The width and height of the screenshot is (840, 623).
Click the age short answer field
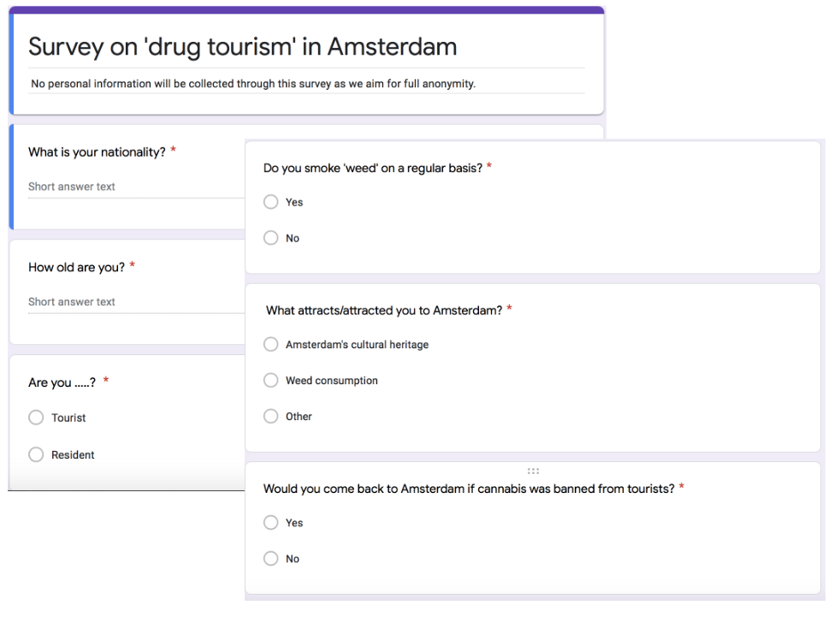[128, 302]
